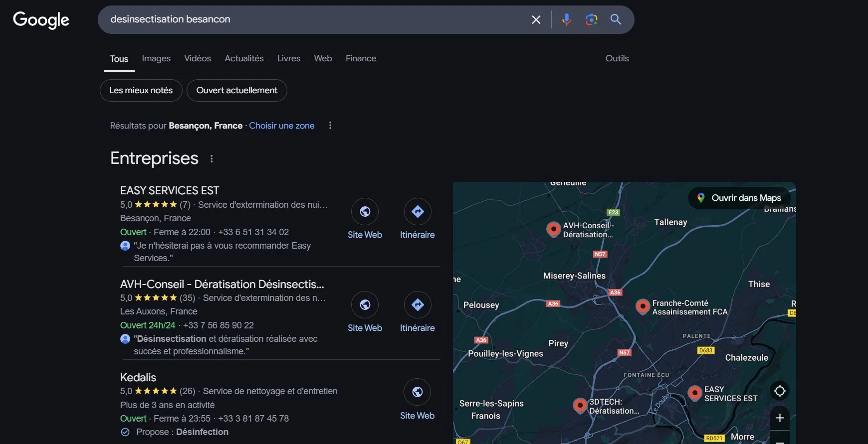Get directions to EASY SERVICES EST
Viewport: 868px width, 444px height.
coord(417,212)
